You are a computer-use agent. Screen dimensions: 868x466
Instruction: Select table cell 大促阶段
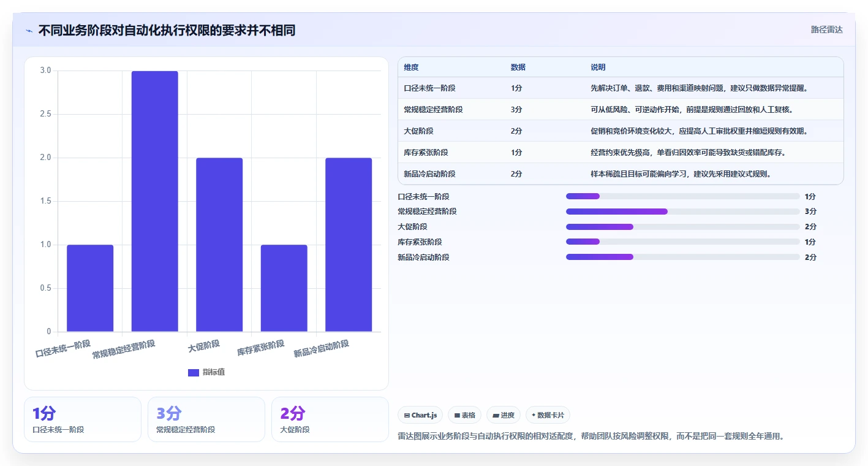419,131
